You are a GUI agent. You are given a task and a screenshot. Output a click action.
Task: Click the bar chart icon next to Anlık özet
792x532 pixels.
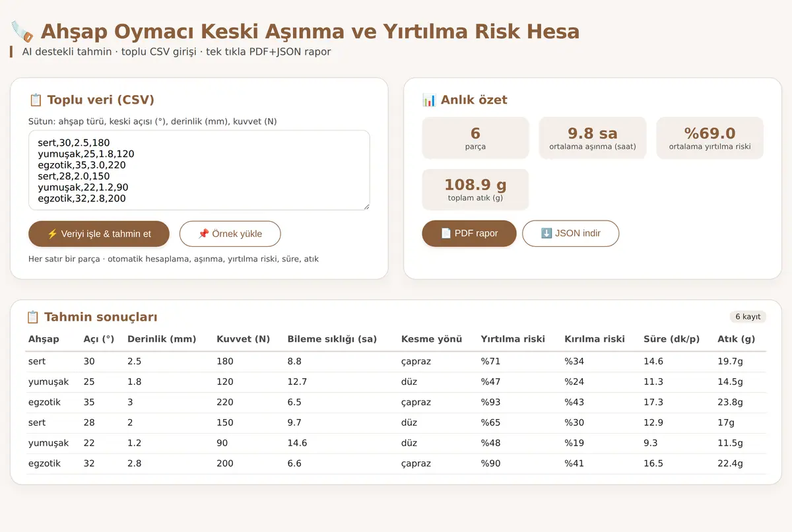(429, 100)
